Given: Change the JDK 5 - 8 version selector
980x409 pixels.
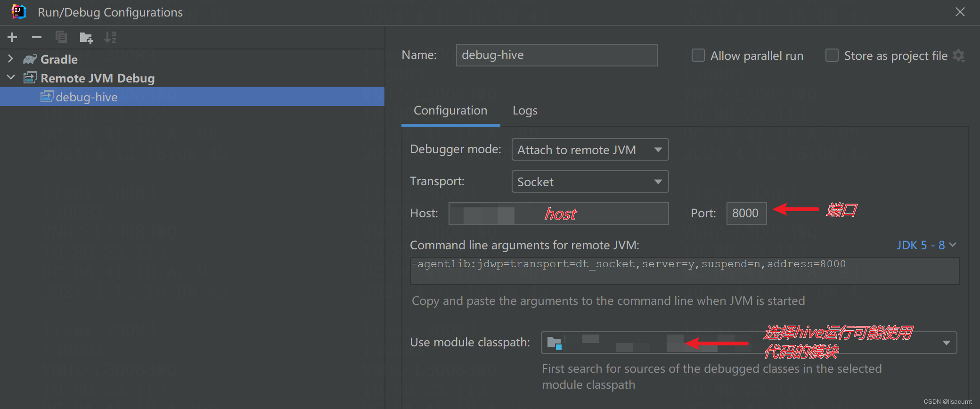Looking at the screenshot, I should [926, 245].
